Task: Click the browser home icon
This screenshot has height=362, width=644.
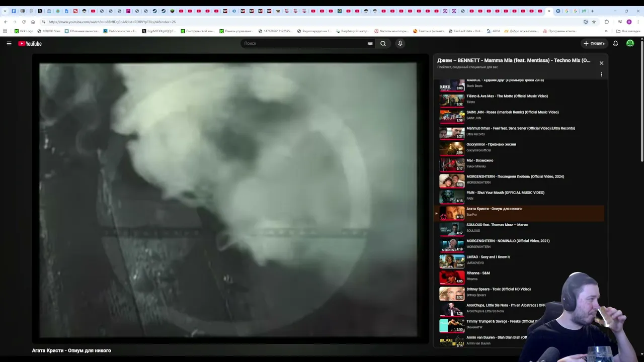Action: 33,22
